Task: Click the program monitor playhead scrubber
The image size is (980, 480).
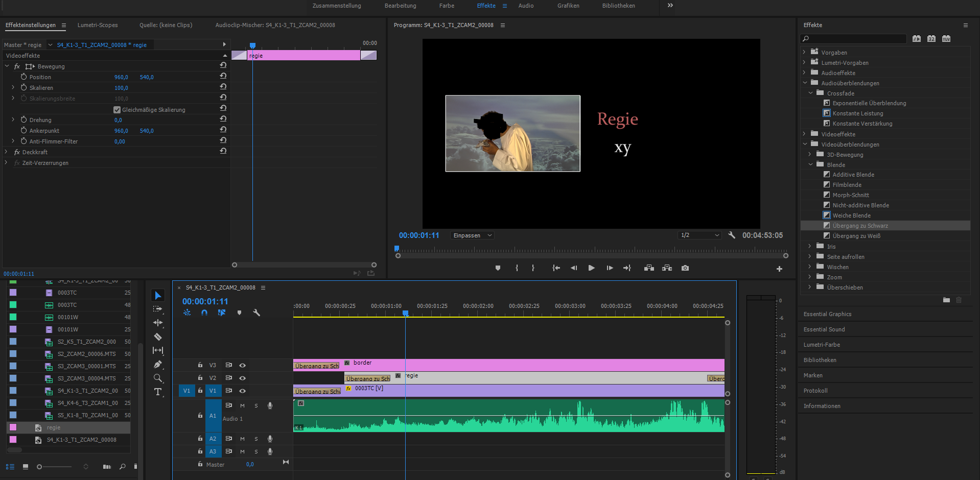Action: click(396, 249)
